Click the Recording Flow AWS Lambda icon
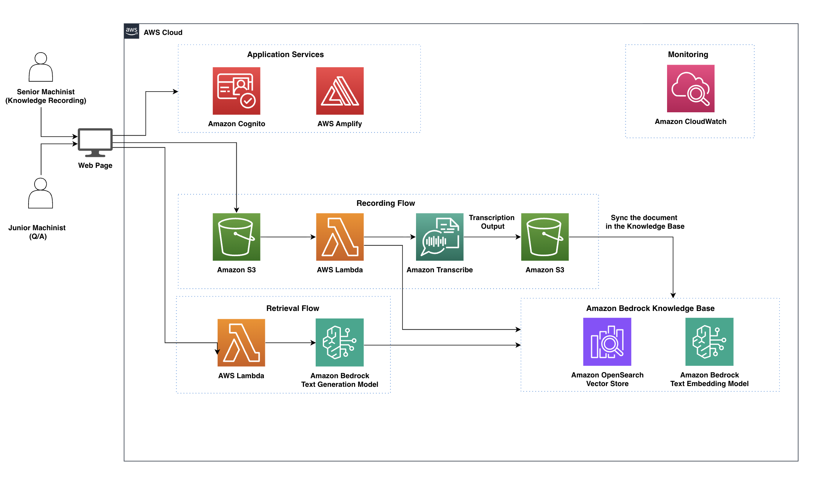Viewport: 814px width, 504px height. tap(340, 237)
